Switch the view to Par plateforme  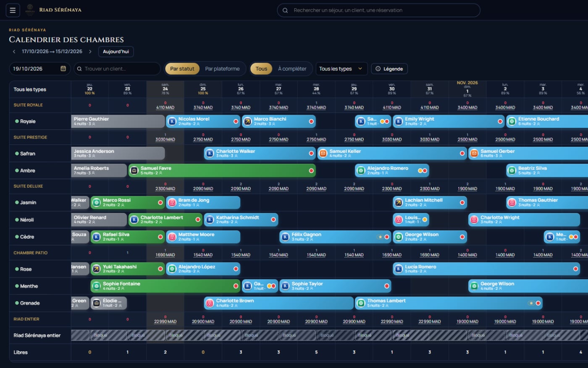click(222, 69)
